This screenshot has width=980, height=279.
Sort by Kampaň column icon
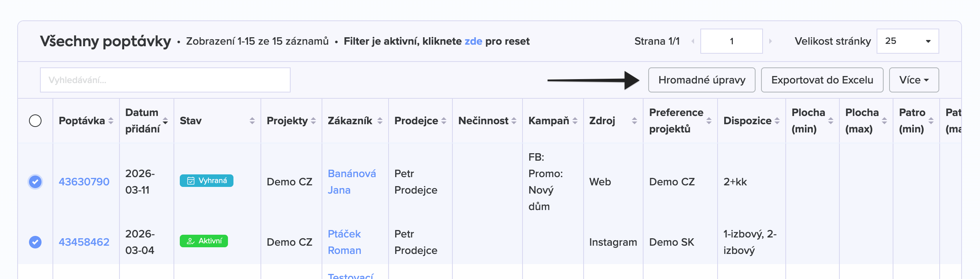point(575,121)
